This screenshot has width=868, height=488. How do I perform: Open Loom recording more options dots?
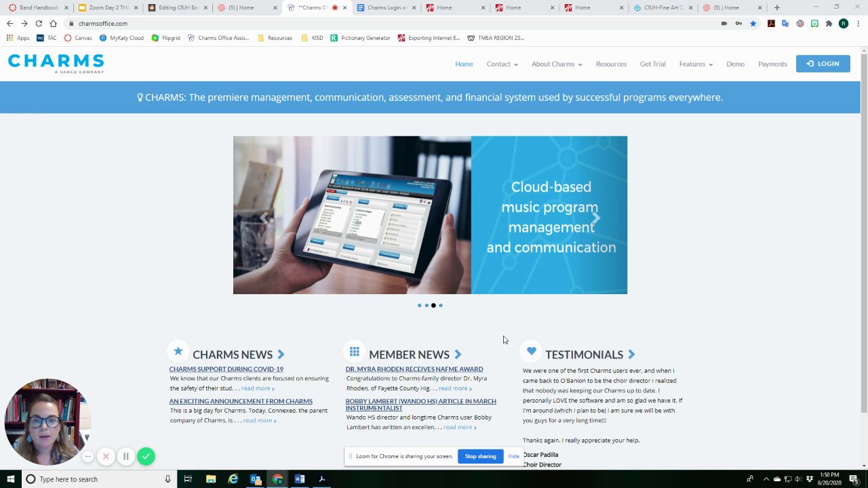pyautogui.click(x=87, y=456)
